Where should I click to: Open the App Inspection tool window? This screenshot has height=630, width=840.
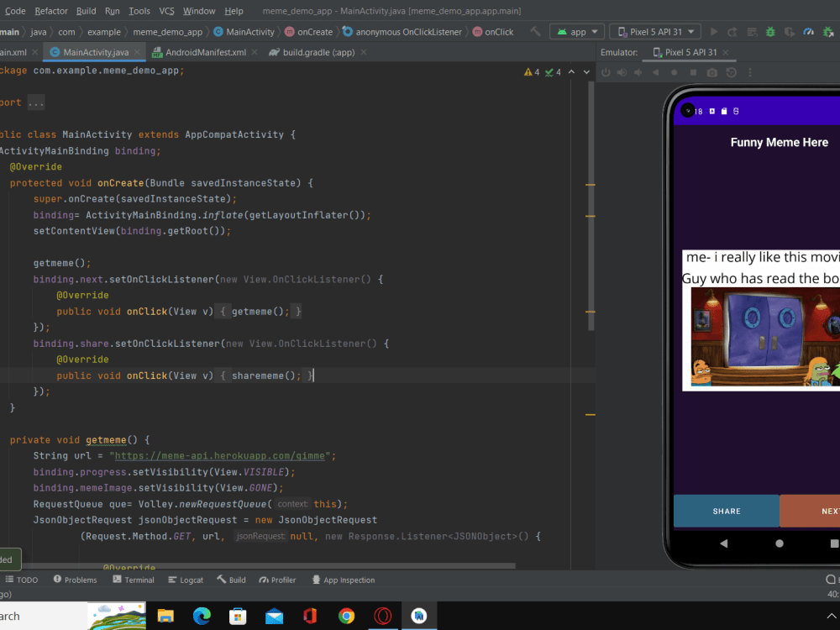344,580
